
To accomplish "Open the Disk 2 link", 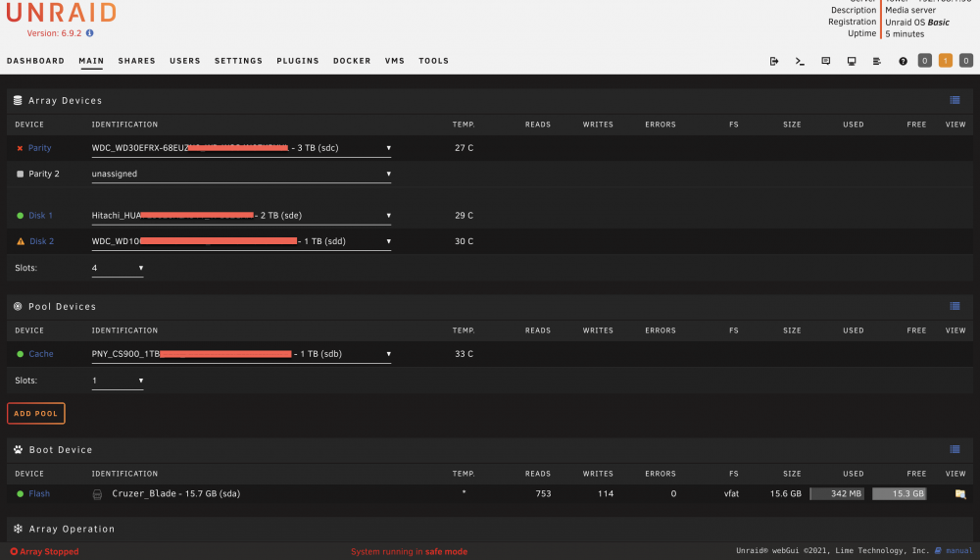I will click(42, 241).
